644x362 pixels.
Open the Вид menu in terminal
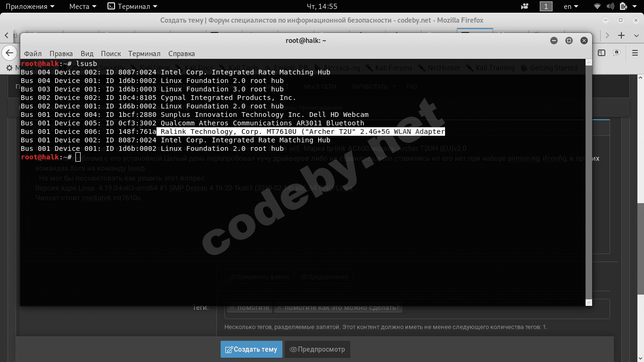click(x=87, y=54)
